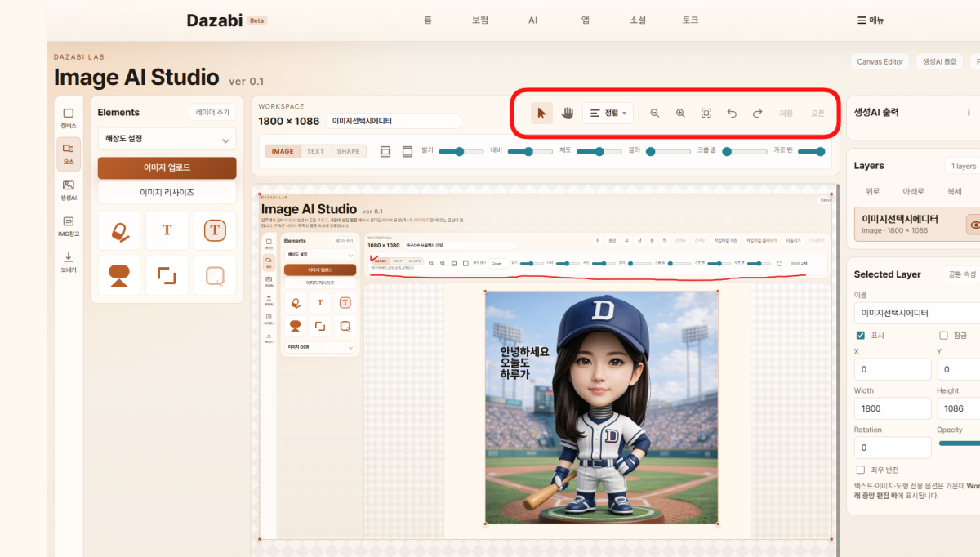Image resolution: width=980 pixels, height=557 pixels.
Task: Switch to the TEXT tab
Action: click(x=315, y=151)
